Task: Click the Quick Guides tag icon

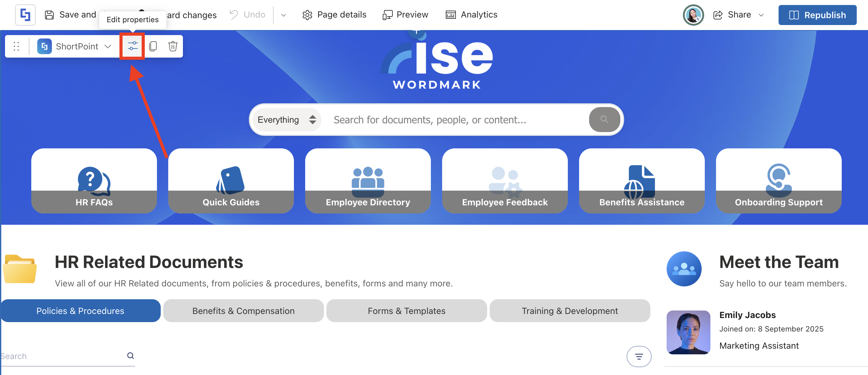Action: point(230,180)
